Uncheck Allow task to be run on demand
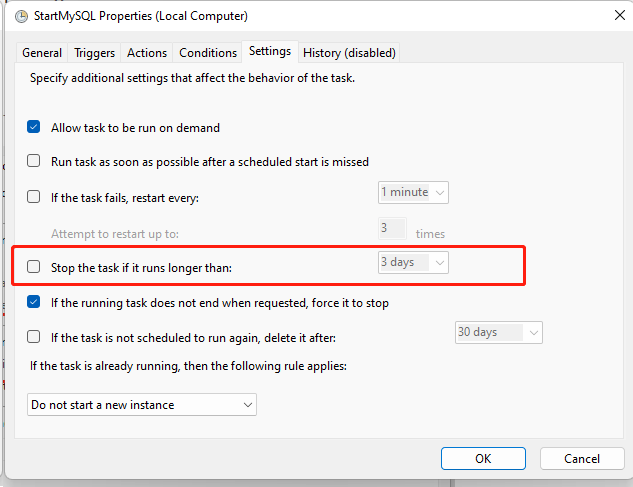The height and width of the screenshot is (487, 633). [34, 128]
